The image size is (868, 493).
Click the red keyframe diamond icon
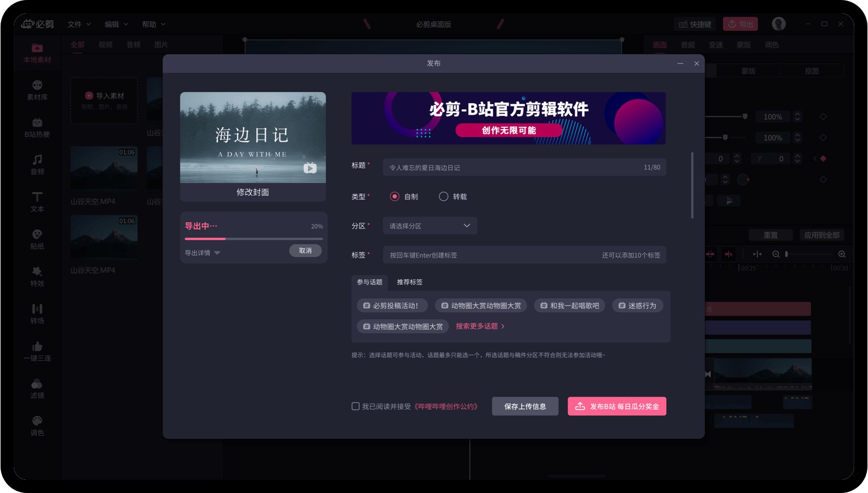click(823, 159)
